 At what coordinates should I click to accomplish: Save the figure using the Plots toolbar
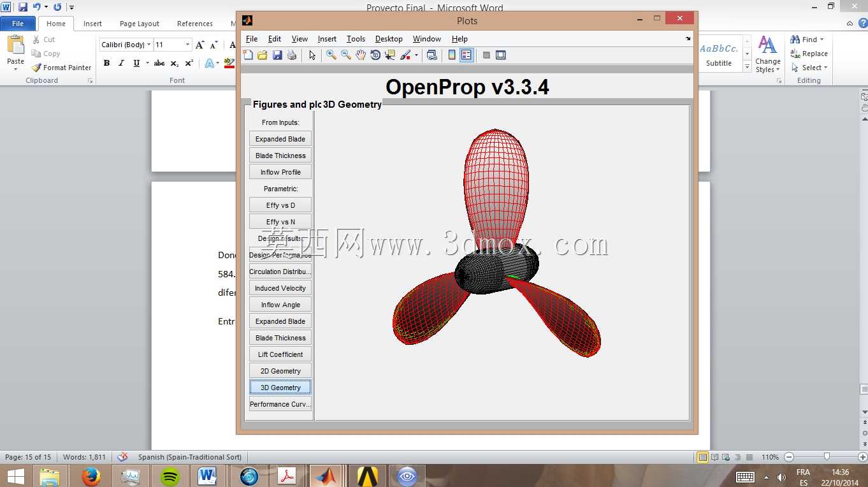click(277, 55)
